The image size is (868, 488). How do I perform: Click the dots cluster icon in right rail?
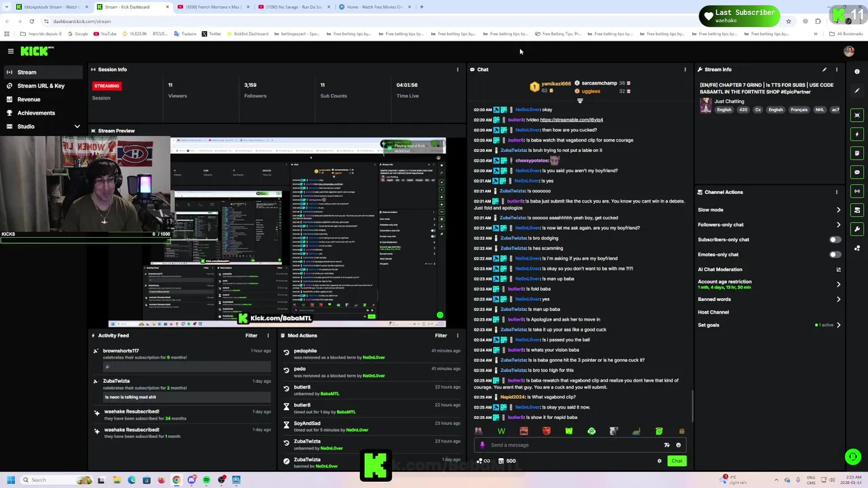(857, 248)
